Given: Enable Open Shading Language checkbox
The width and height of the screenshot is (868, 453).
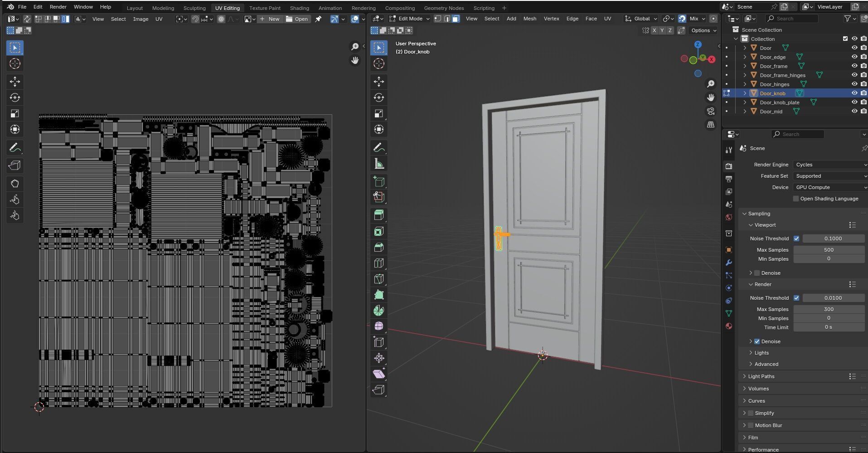Looking at the screenshot, I should click(x=796, y=199).
